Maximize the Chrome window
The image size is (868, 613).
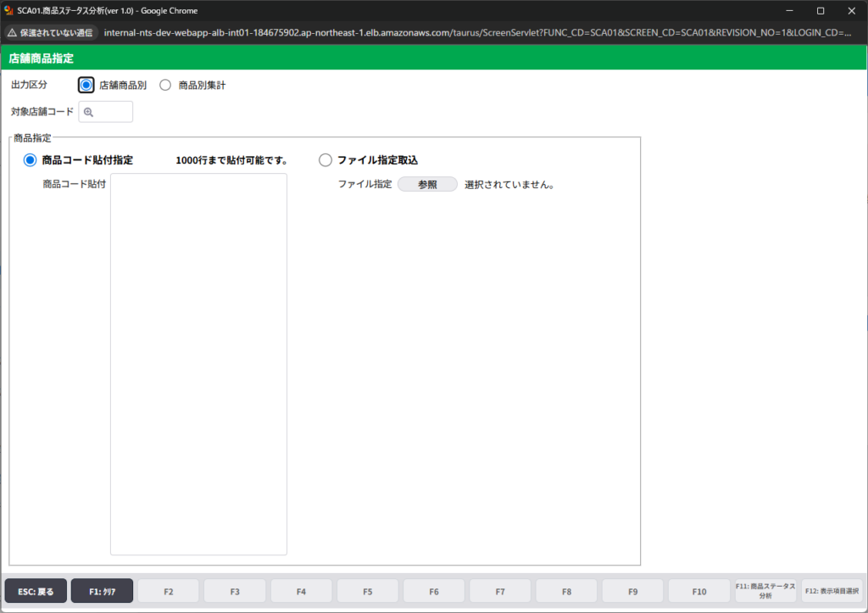[x=821, y=10]
